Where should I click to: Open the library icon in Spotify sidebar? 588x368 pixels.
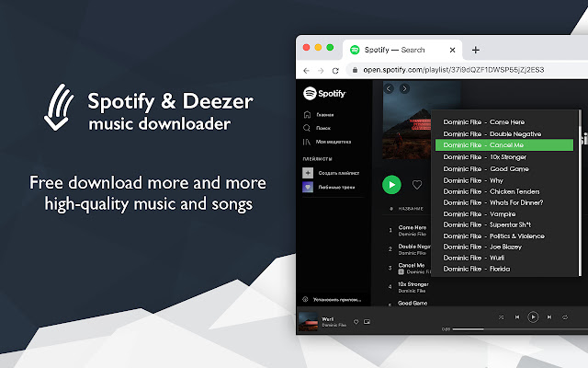click(x=307, y=142)
